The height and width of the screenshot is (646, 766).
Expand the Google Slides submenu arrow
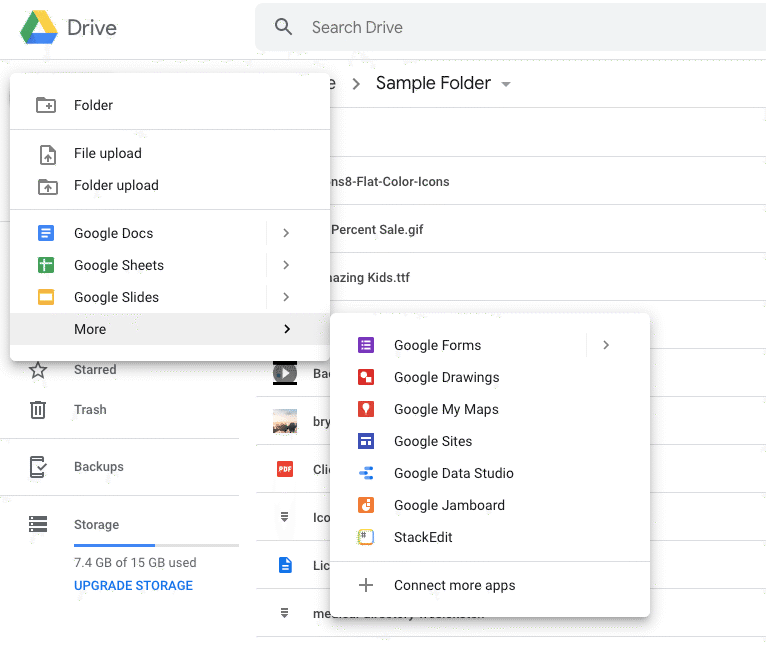click(x=286, y=297)
